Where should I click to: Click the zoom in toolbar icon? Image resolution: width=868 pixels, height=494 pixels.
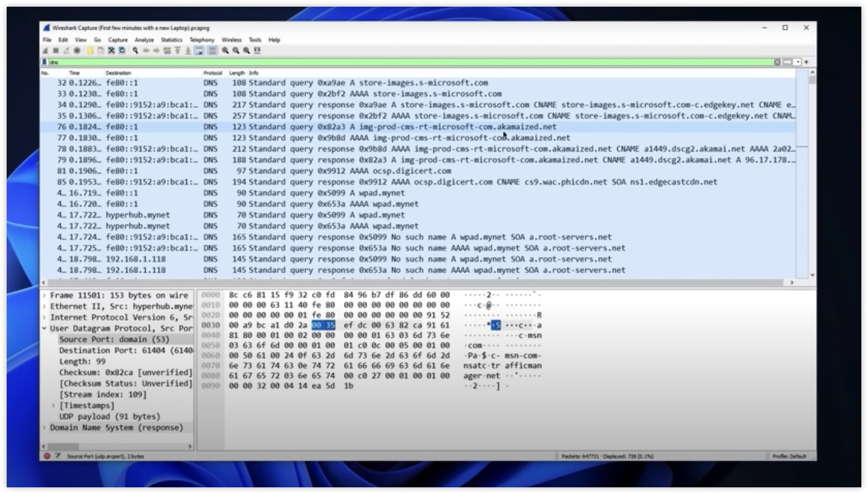pos(226,51)
